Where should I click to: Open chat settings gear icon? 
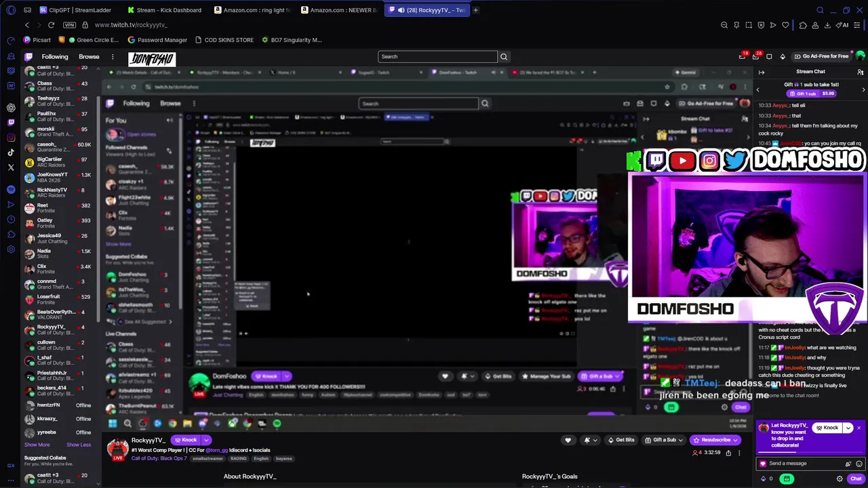coord(840,479)
